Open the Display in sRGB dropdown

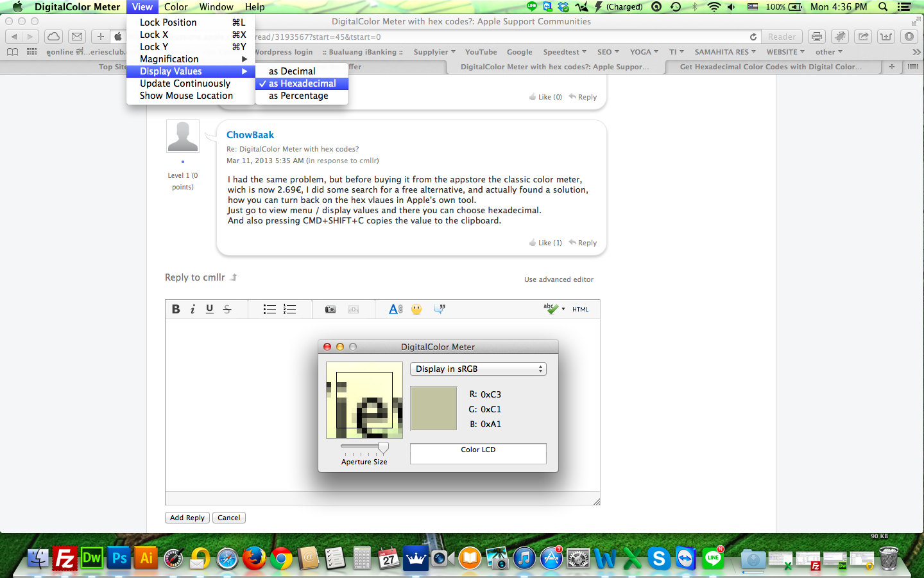[x=478, y=369]
